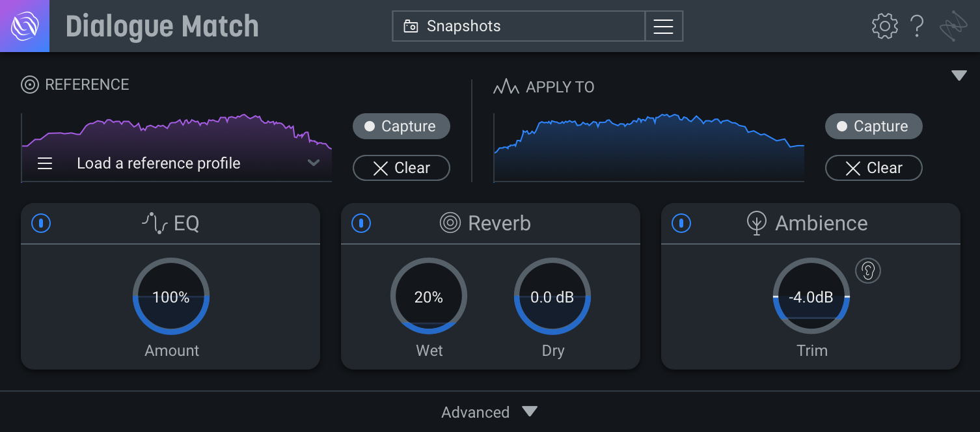
Task: Clear the Apply To capture
Action: [x=873, y=168]
